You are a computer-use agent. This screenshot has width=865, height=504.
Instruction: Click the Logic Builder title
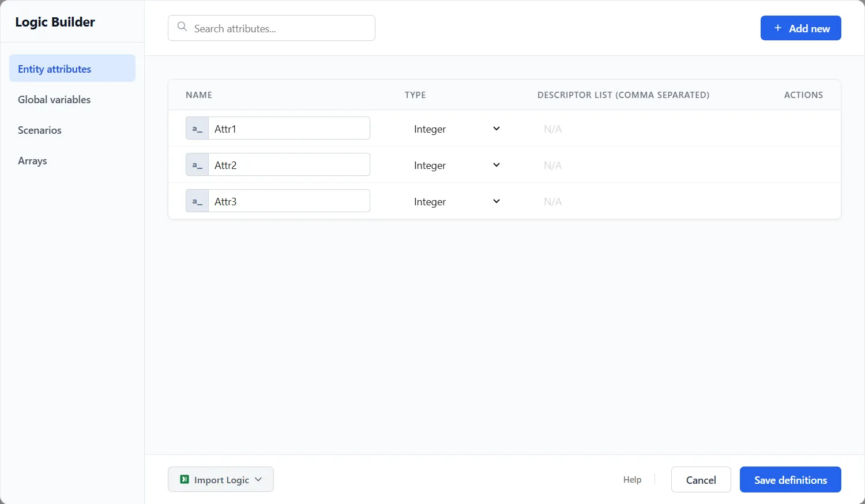[55, 22]
